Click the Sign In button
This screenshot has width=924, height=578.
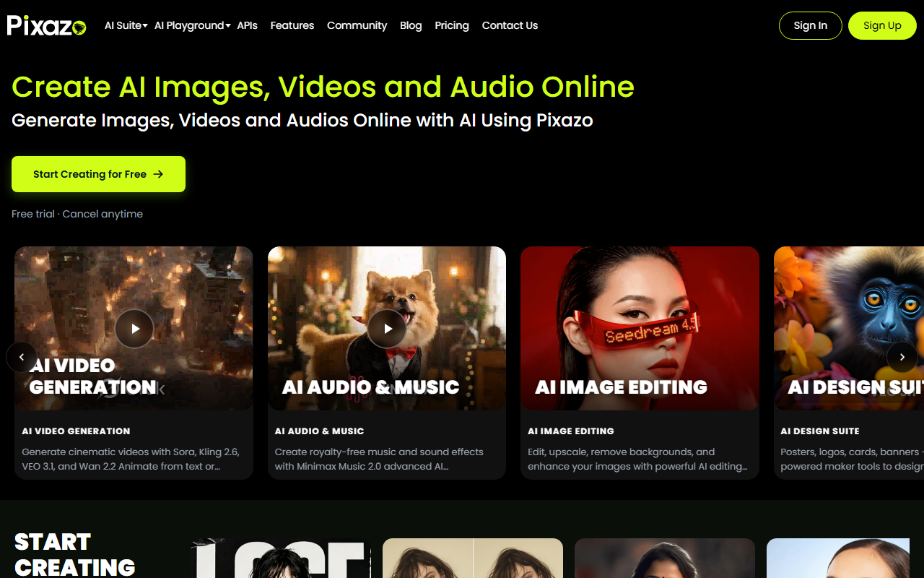(x=811, y=25)
